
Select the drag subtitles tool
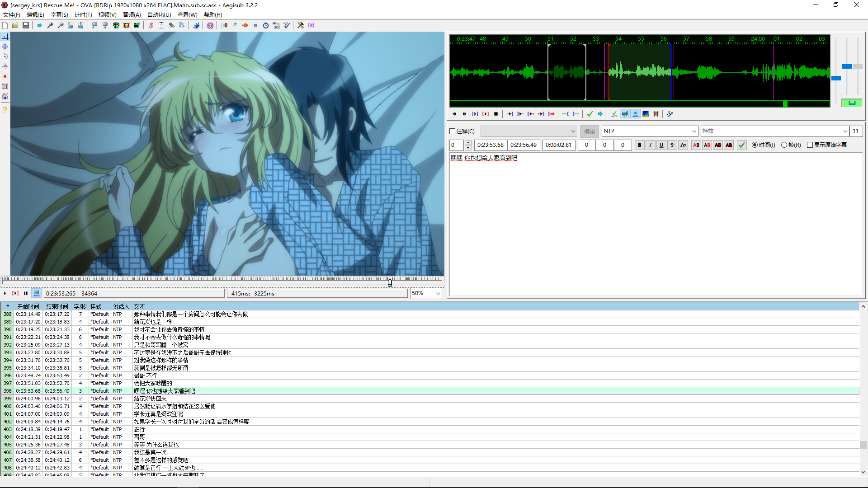(5, 47)
